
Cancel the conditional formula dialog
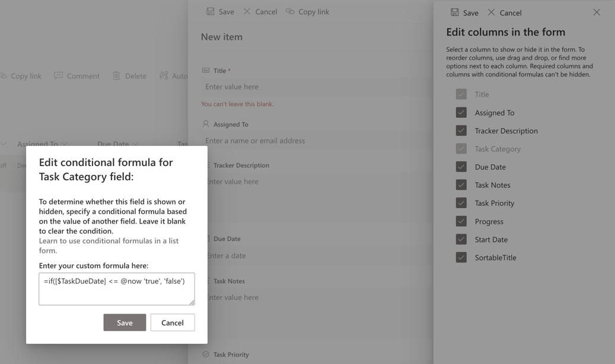(173, 323)
